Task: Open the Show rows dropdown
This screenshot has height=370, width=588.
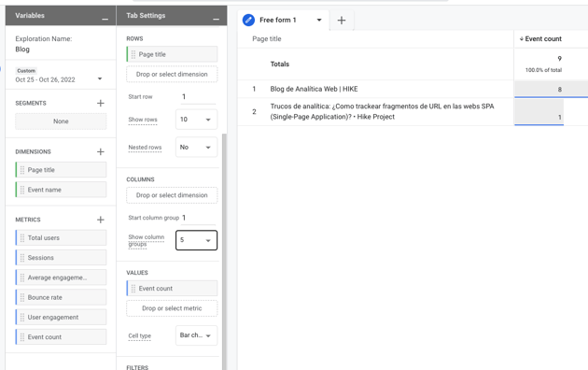Action: [196, 120]
